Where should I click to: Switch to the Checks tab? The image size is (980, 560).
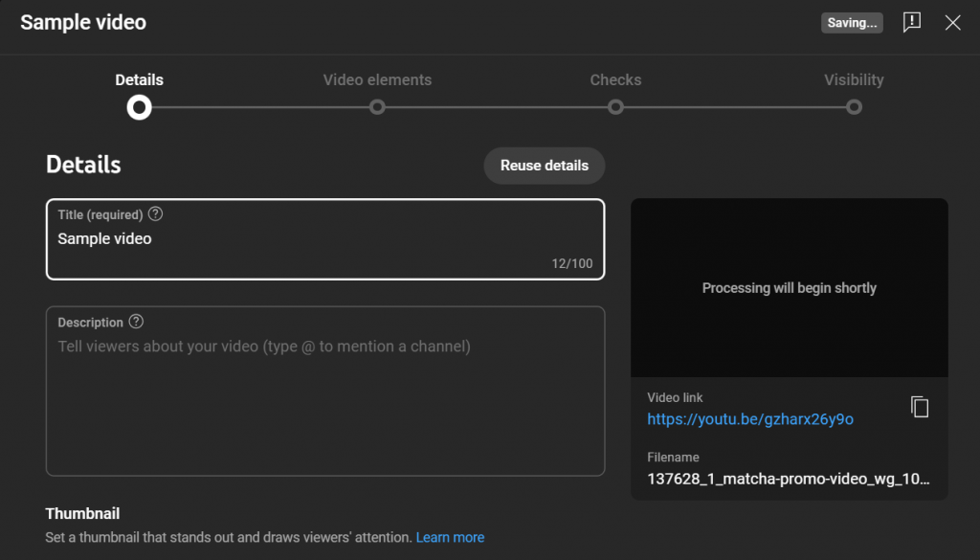click(615, 80)
